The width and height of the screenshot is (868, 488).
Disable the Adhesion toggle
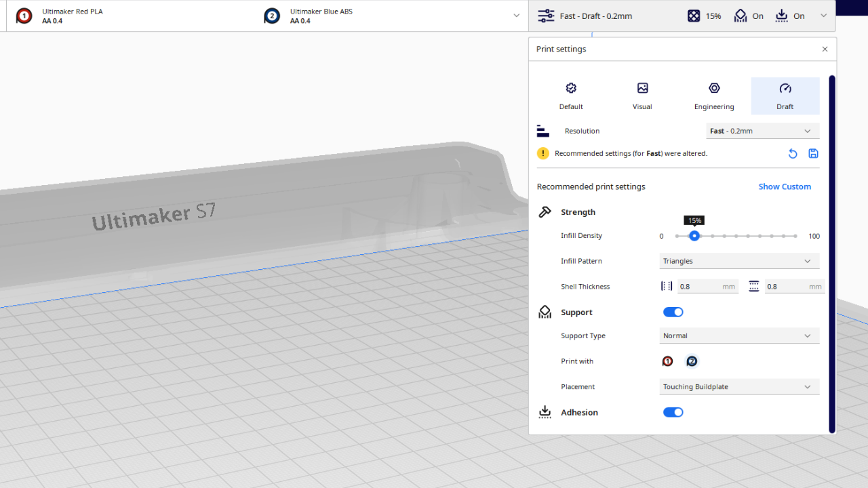click(673, 412)
